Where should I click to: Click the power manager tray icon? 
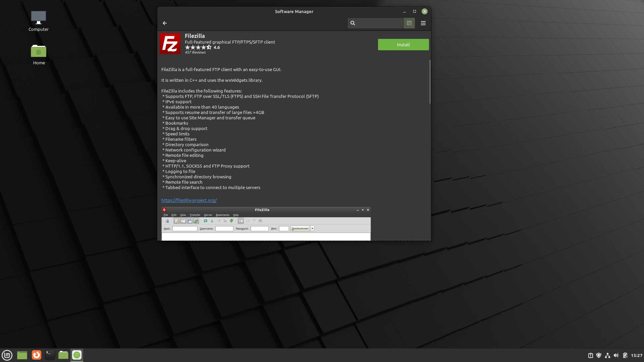[625, 355]
